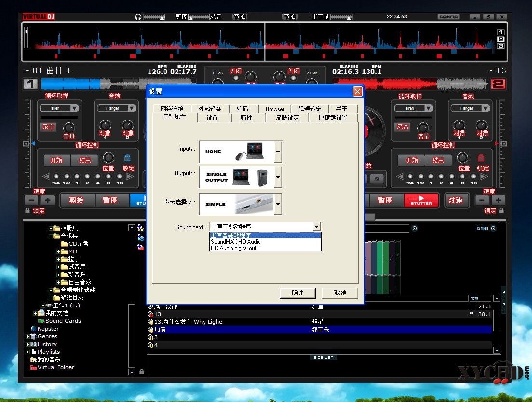
Task: Click the left deck 剪接 cue button
Action: click(x=76, y=200)
